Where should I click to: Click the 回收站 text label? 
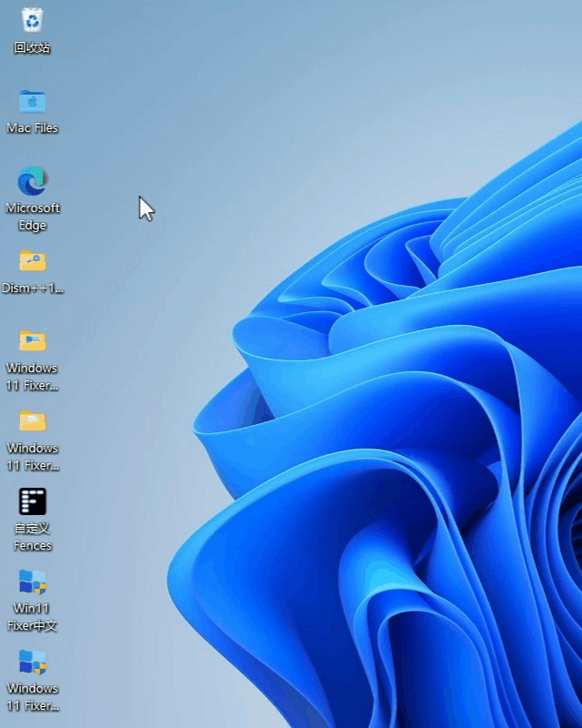[33, 48]
